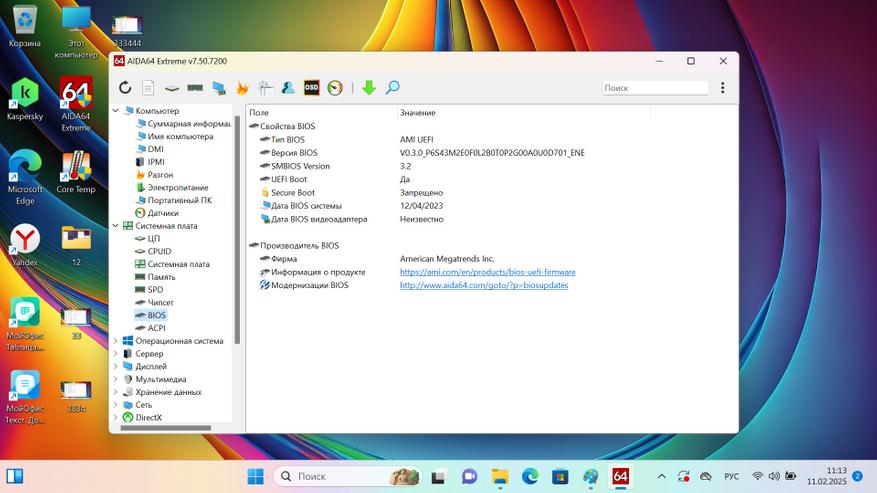Image resolution: width=877 pixels, height=493 pixels.
Task: Open the Windows Start button on taskbar
Action: click(256, 476)
